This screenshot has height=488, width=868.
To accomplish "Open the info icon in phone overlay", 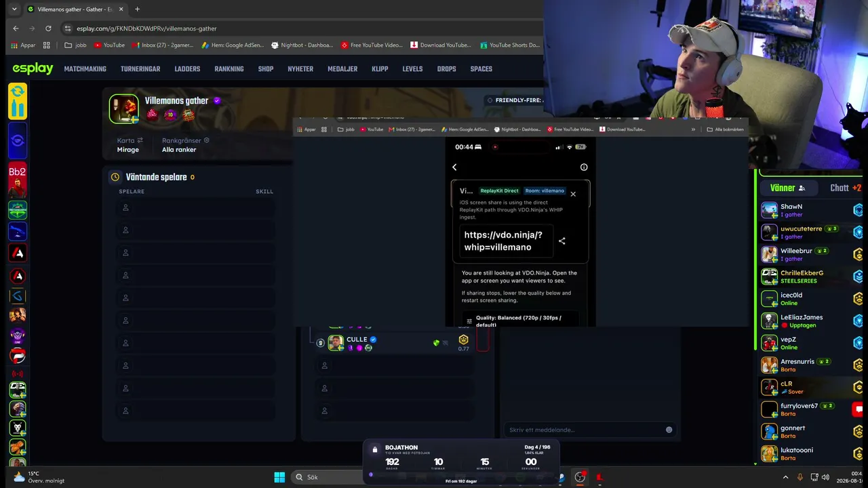I will coord(584,167).
